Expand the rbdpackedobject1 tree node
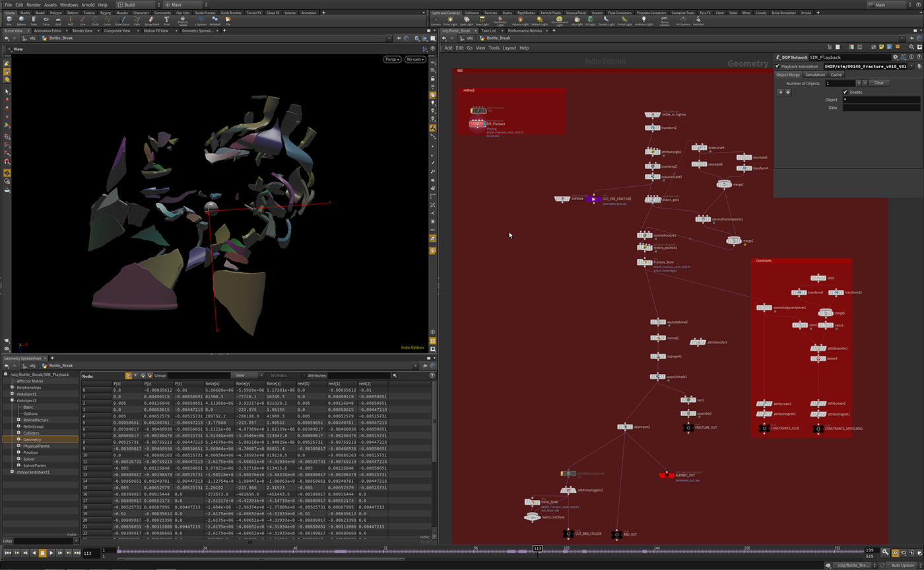The height and width of the screenshot is (570, 924). click(12, 472)
